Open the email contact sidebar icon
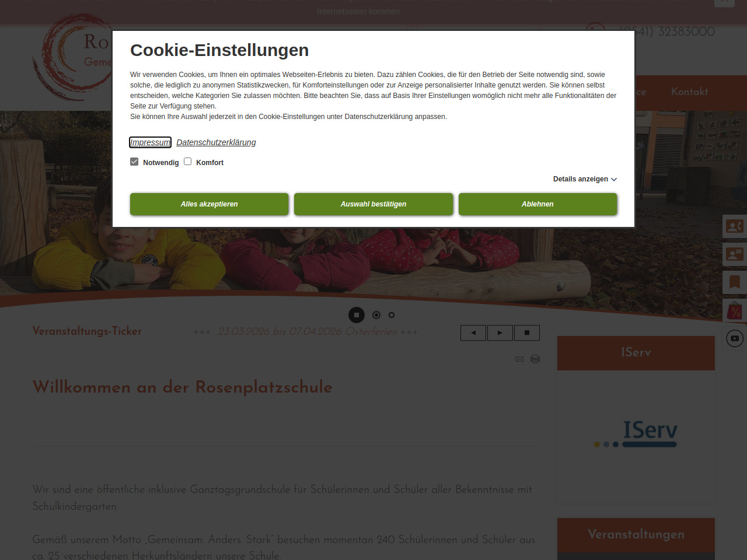Image resolution: width=747 pixels, height=560 pixels. (x=734, y=254)
